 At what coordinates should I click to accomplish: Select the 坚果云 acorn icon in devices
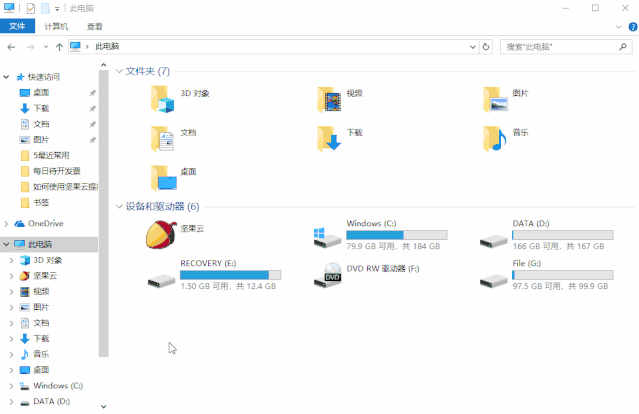[x=161, y=234]
